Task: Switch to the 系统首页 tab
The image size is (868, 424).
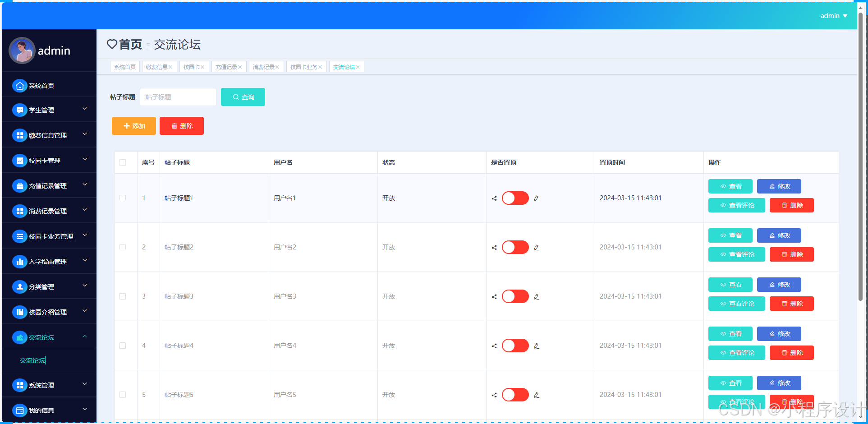Action: [125, 67]
